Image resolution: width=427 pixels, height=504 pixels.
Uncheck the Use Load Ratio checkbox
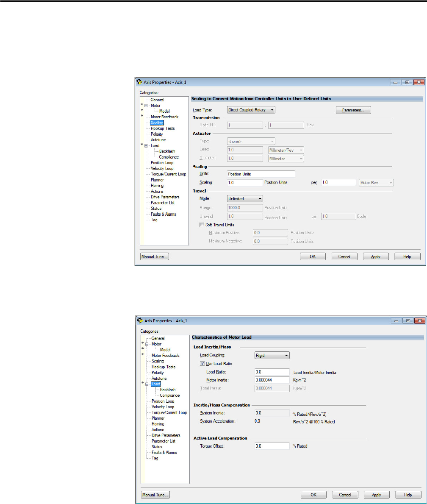pyautogui.click(x=202, y=363)
